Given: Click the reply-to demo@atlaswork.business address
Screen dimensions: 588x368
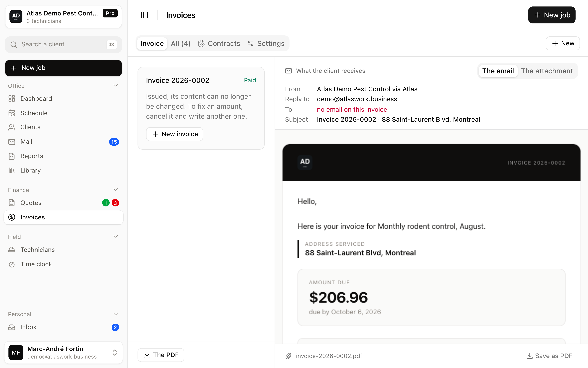Looking at the screenshot, I should (357, 99).
